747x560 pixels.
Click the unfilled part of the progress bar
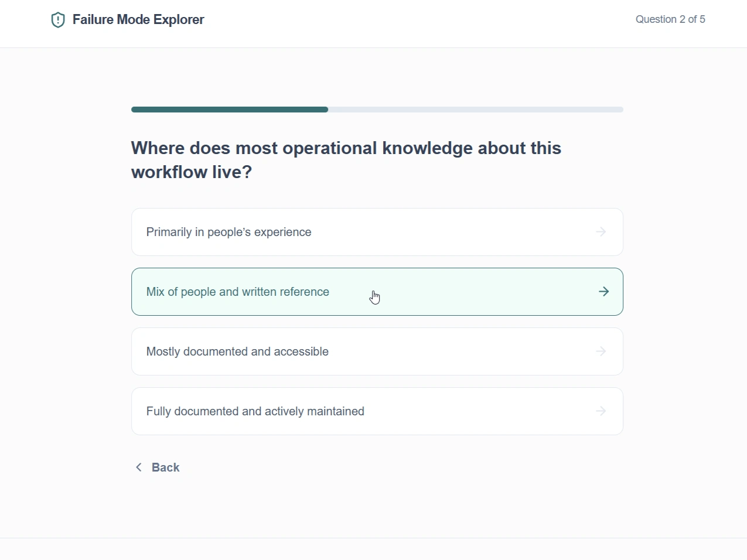click(475, 110)
